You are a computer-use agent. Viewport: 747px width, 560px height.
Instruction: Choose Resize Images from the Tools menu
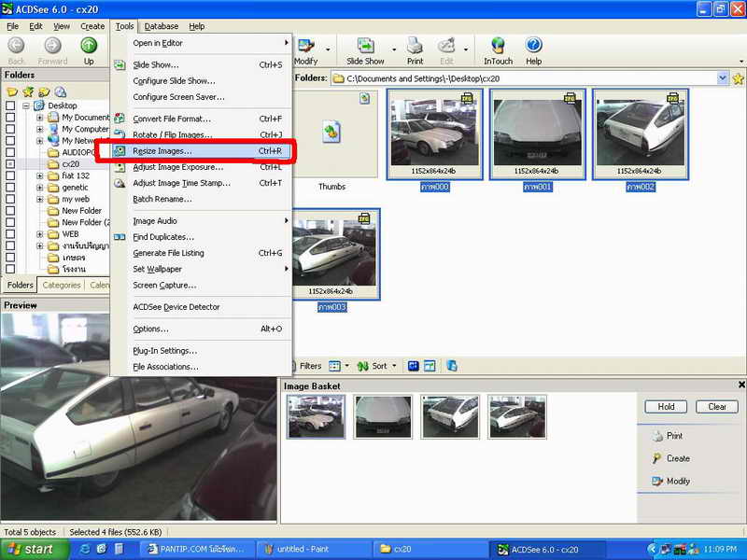[x=201, y=151]
